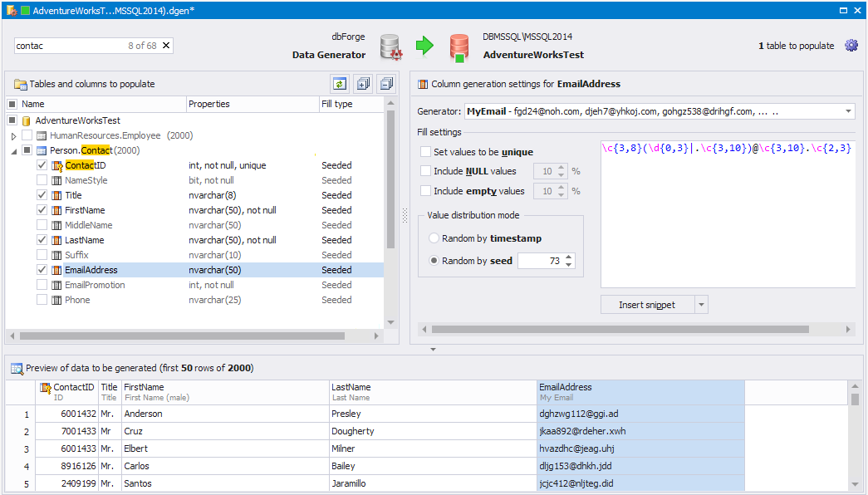
Task: Collapse the preview panel splitter arrow
Action: tap(433, 350)
